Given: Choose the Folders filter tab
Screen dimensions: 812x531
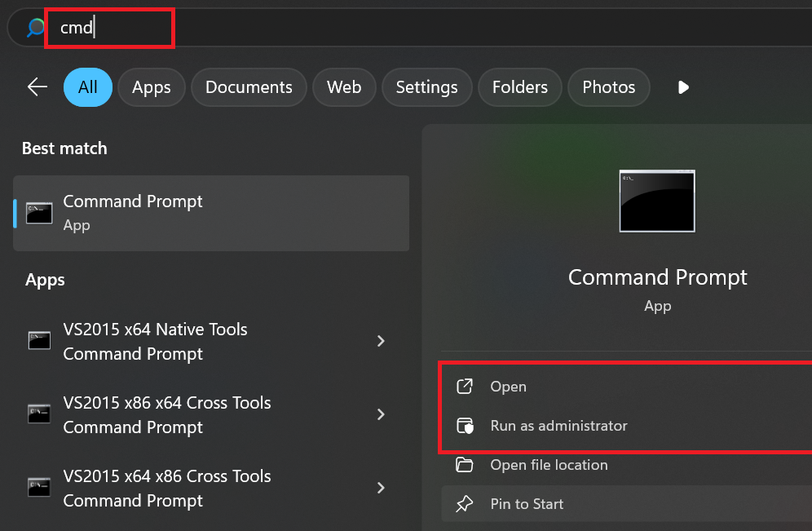Looking at the screenshot, I should point(519,87).
